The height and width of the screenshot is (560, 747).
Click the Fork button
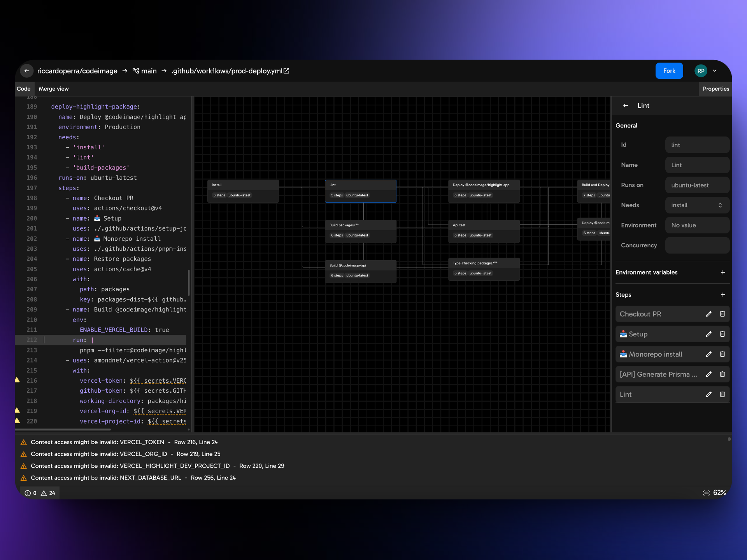[669, 71]
